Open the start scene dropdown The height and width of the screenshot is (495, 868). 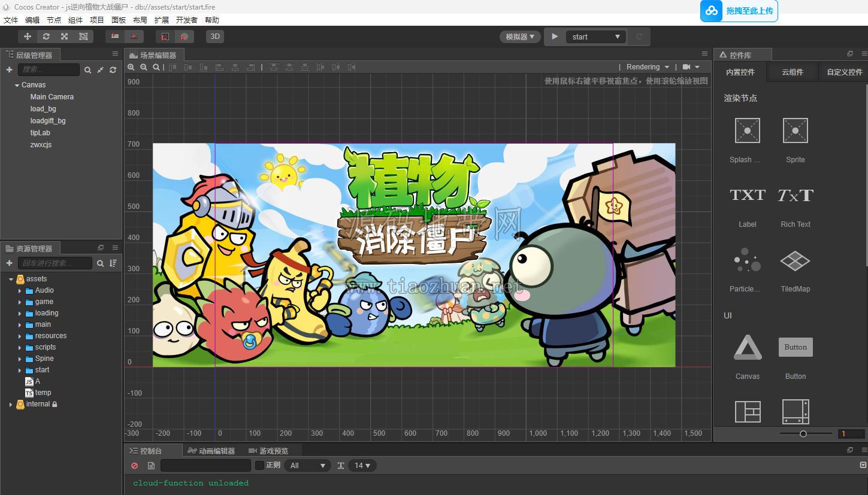(596, 37)
